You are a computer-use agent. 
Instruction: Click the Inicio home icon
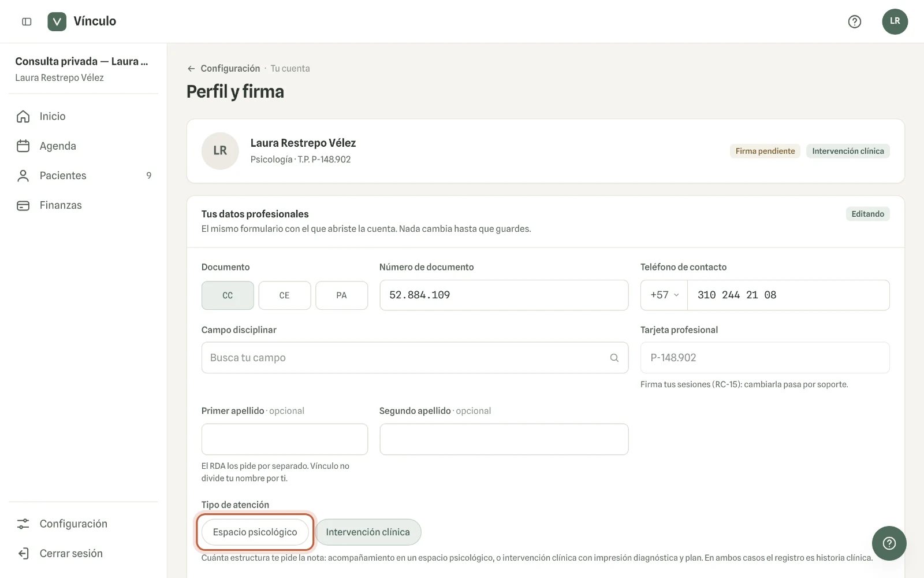click(23, 116)
